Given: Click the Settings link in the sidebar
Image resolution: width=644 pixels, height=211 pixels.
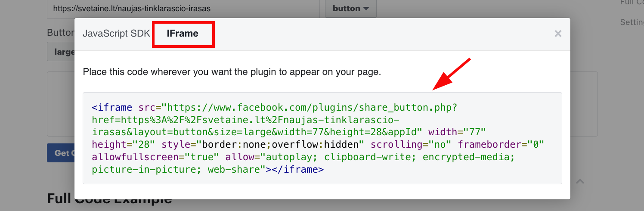Looking at the screenshot, I should [x=632, y=22].
